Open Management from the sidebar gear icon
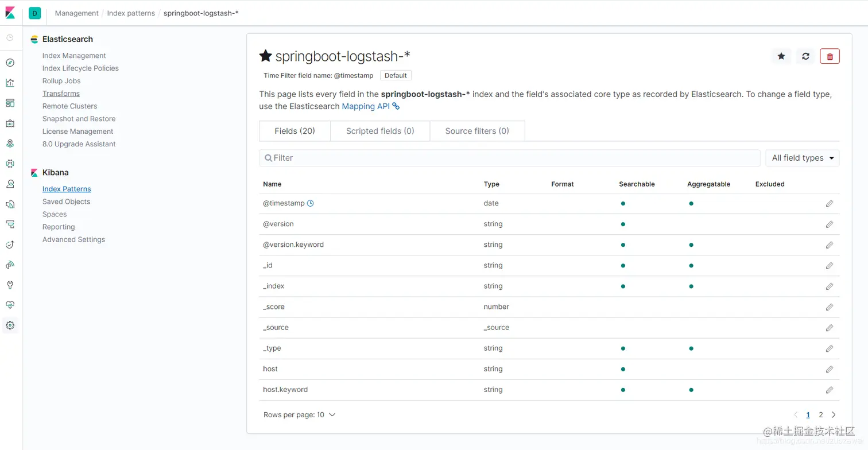The width and height of the screenshot is (868, 450). (x=10, y=325)
